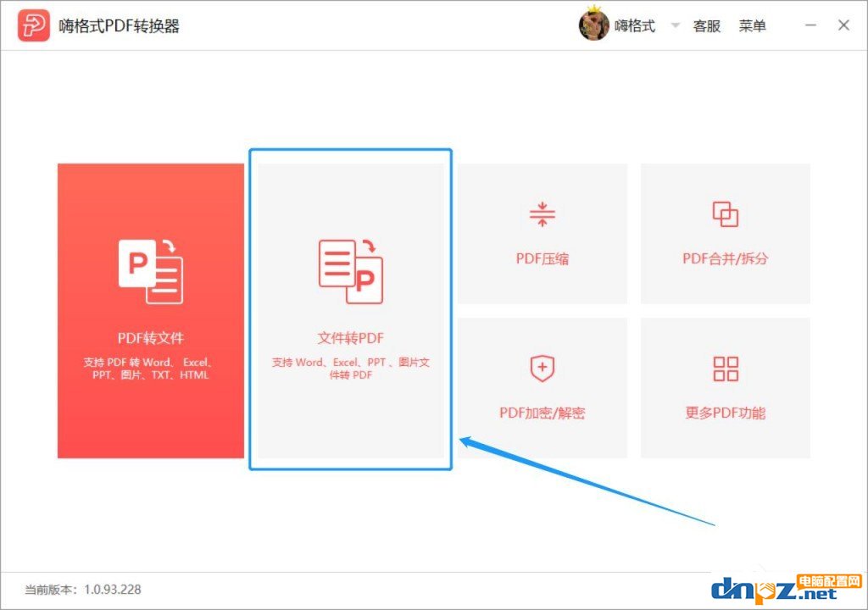Open the 菜单 menu
The height and width of the screenshot is (610, 868).
(752, 26)
